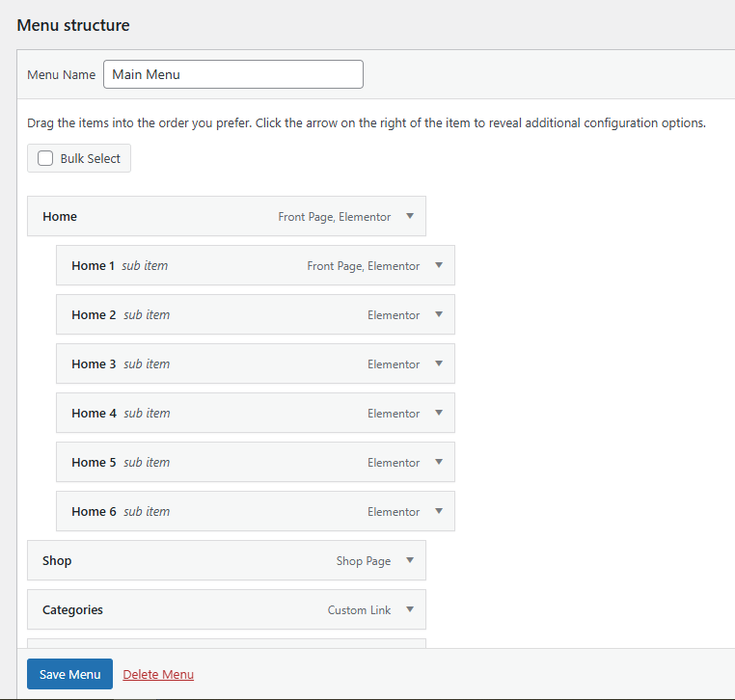Expand the Home 4 sub item arrow
The height and width of the screenshot is (700, 735).
[x=439, y=414]
